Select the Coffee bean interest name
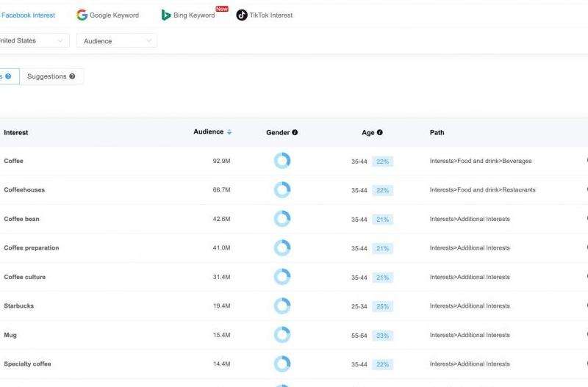Viewport: 588px width, 387px height. [x=21, y=219]
